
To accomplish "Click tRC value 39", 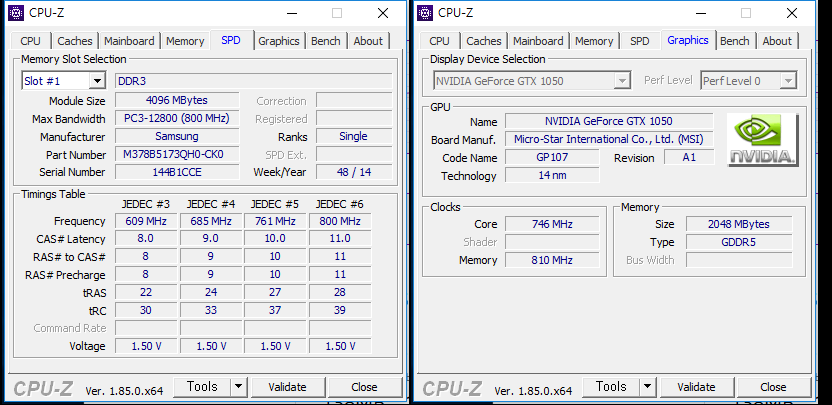I will 340,310.
